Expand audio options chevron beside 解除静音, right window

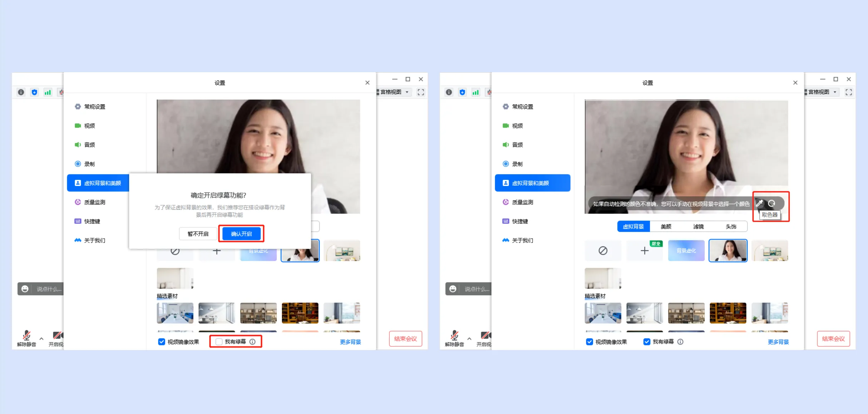tap(469, 338)
